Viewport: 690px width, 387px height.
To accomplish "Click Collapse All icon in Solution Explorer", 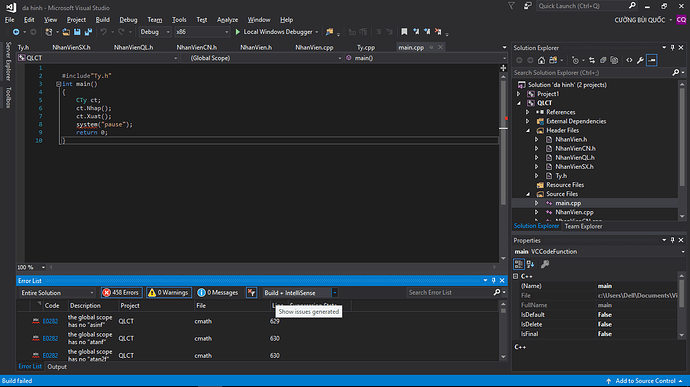I will point(603,60).
